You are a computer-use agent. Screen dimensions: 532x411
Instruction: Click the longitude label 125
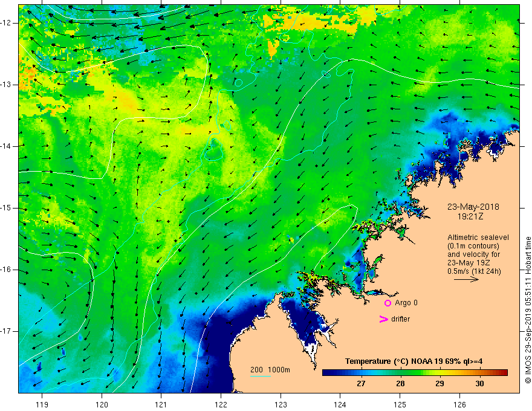(400, 404)
